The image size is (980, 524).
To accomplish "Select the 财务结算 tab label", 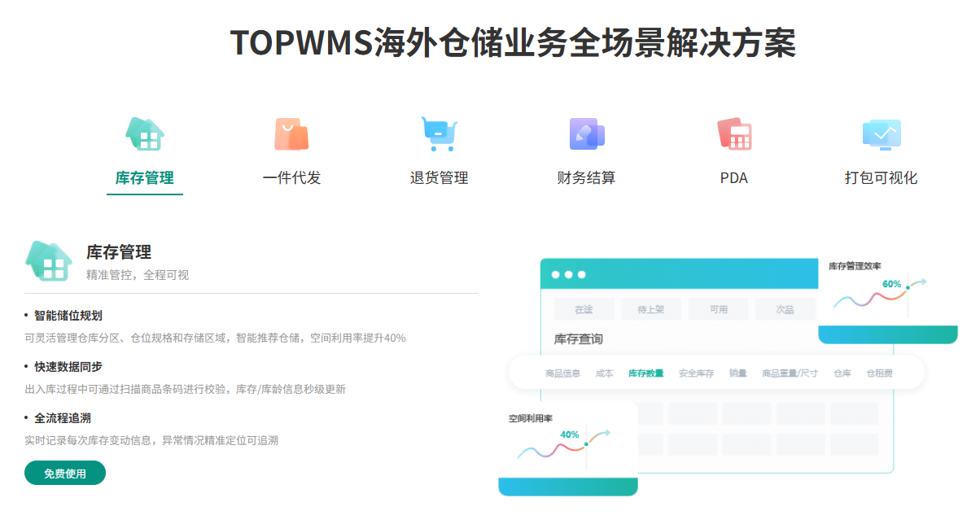I will [x=586, y=178].
